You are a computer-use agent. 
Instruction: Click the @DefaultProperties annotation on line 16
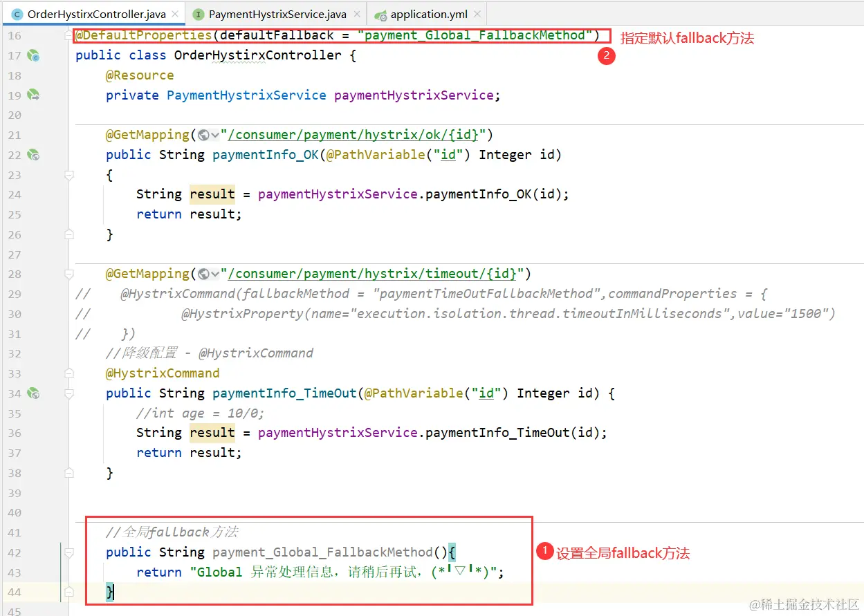pos(144,35)
